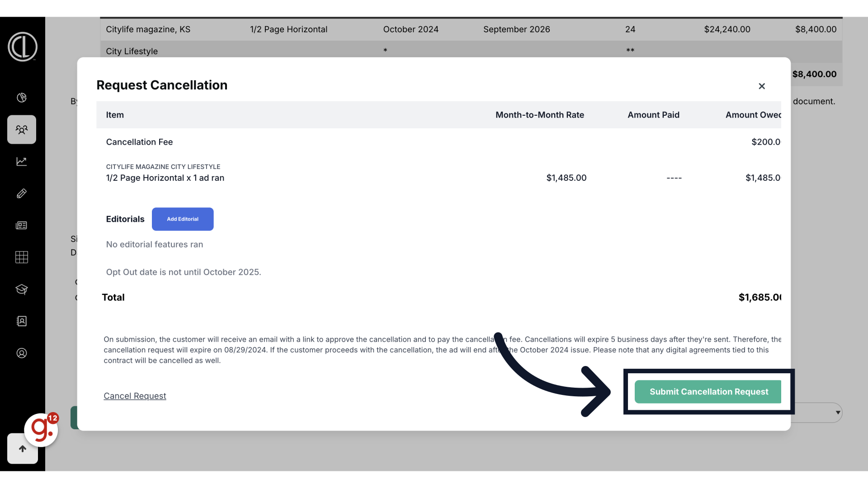Click the Cancel Request link

135,396
